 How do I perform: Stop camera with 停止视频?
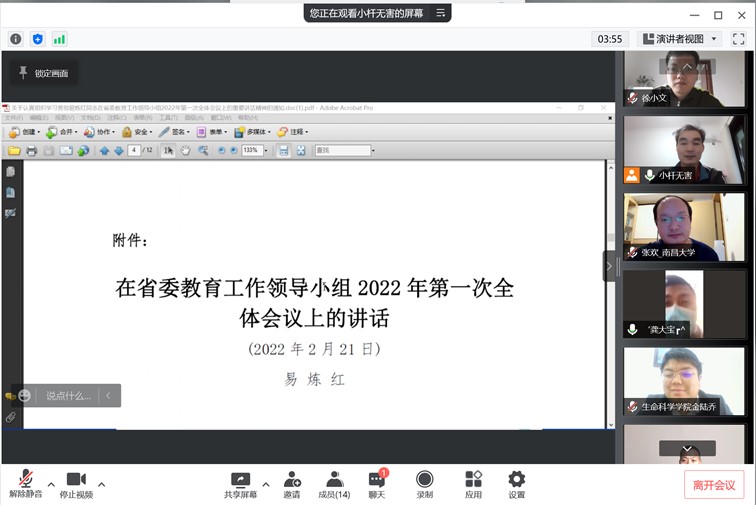coord(76,484)
